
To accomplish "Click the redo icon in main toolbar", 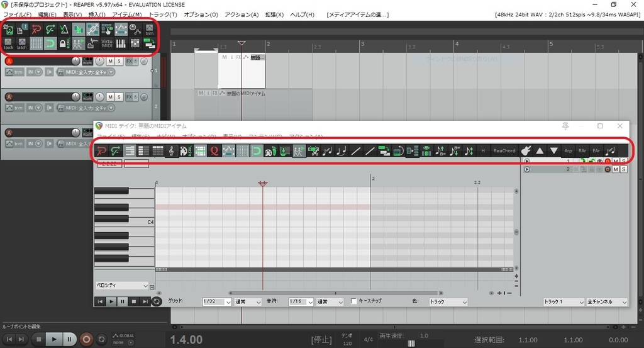I will point(50,29).
